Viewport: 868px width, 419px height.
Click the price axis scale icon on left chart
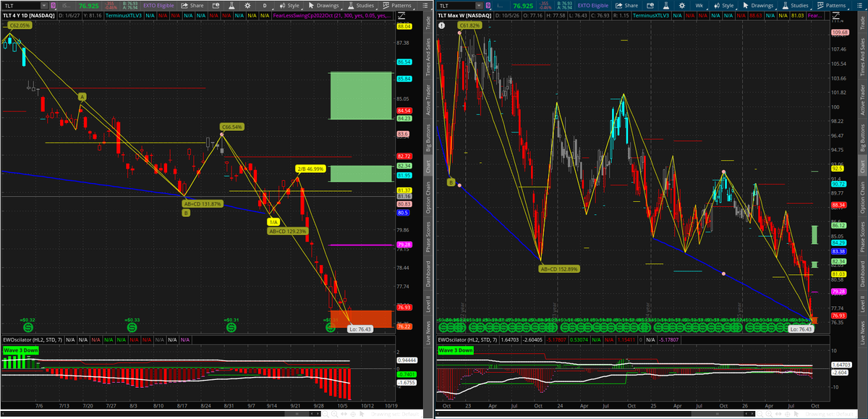[402, 15]
